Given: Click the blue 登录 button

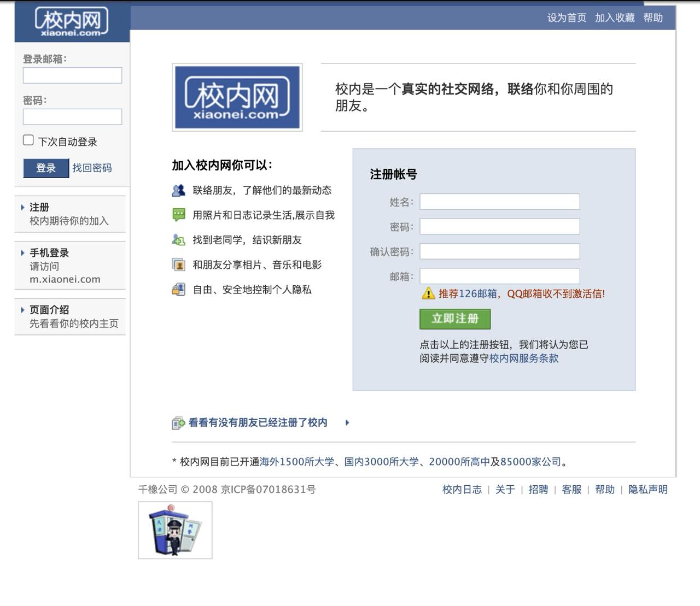Looking at the screenshot, I should pos(46,168).
